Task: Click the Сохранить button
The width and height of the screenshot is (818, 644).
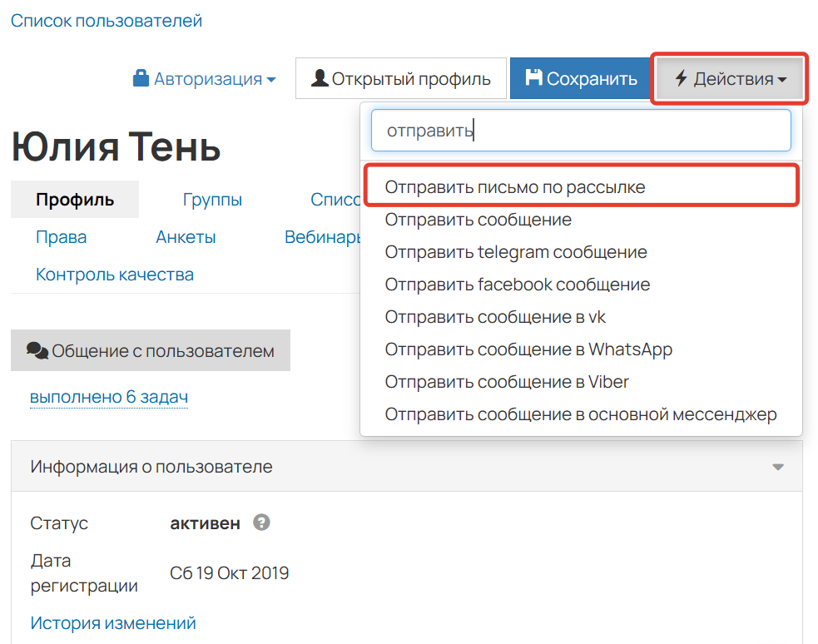Action: (580, 77)
